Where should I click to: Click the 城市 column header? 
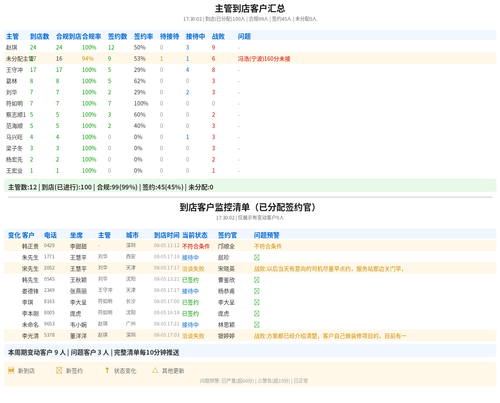pyautogui.click(x=132, y=235)
